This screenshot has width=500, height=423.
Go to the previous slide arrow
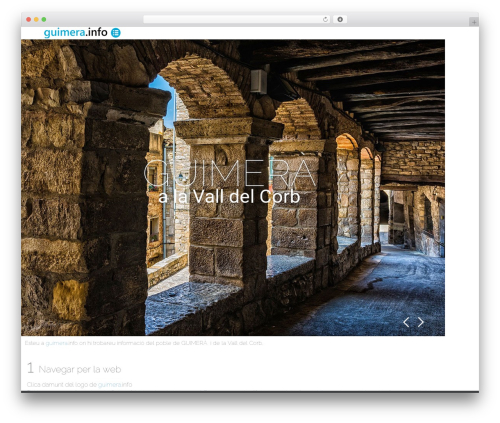(x=406, y=322)
